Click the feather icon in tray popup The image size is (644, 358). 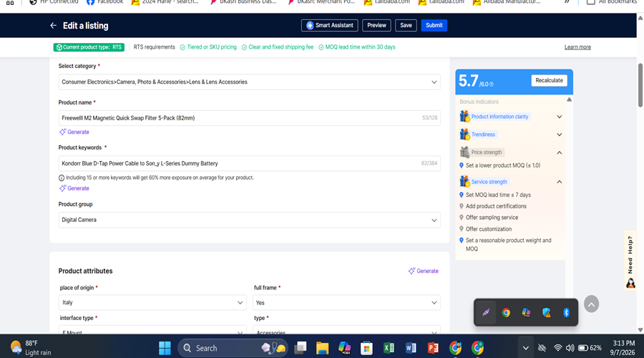tap(486, 313)
